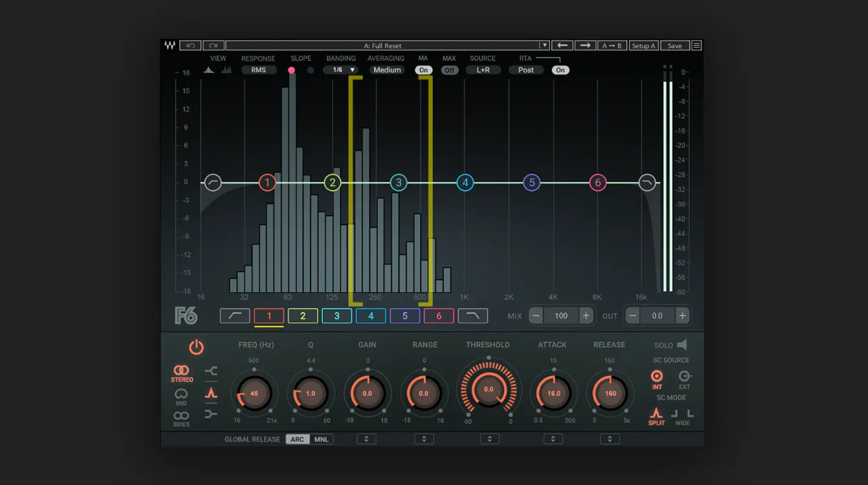
Task: Click the global stepper below the Release knob
Action: point(610,439)
